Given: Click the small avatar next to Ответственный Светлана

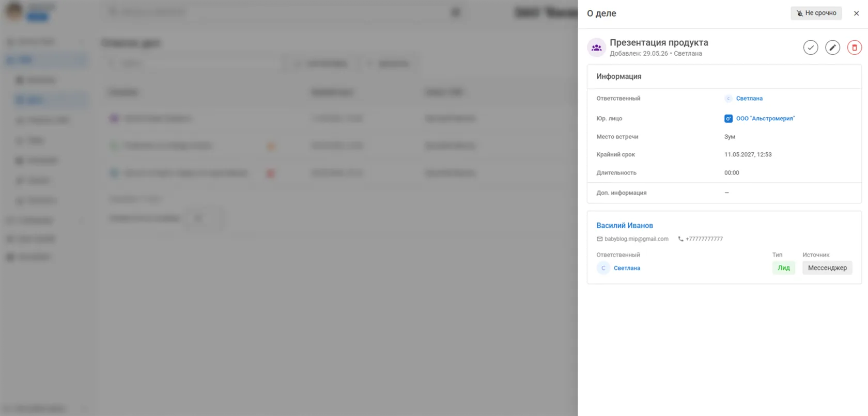Looking at the screenshot, I should (729, 99).
